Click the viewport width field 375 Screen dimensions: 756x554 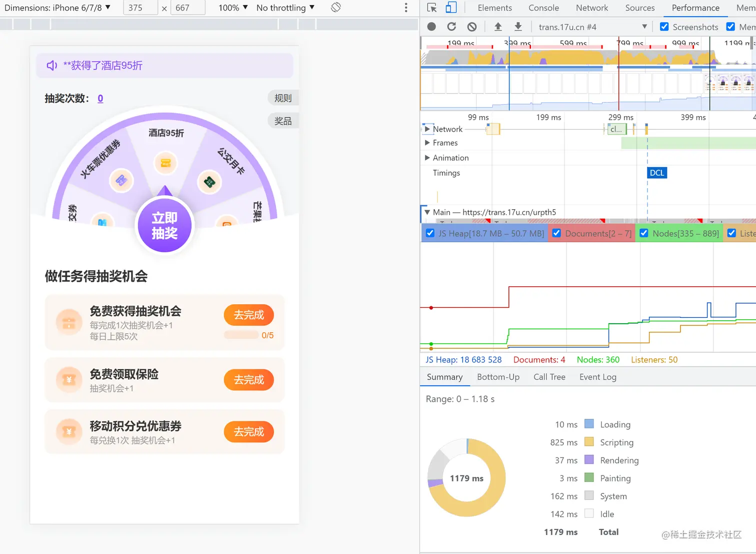[x=140, y=8]
